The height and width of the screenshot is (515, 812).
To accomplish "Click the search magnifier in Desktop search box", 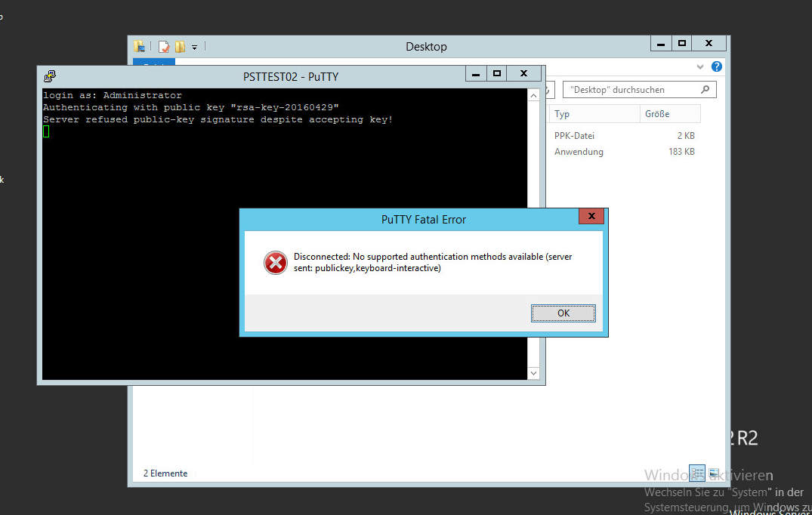I will (x=705, y=89).
